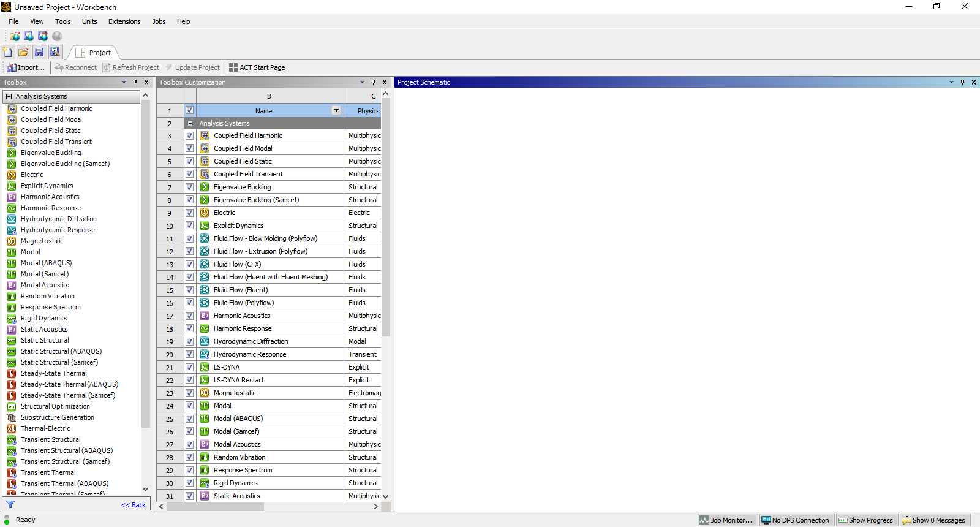Click the Update Project button
The height and width of the screenshot is (527, 980).
(193, 67)
